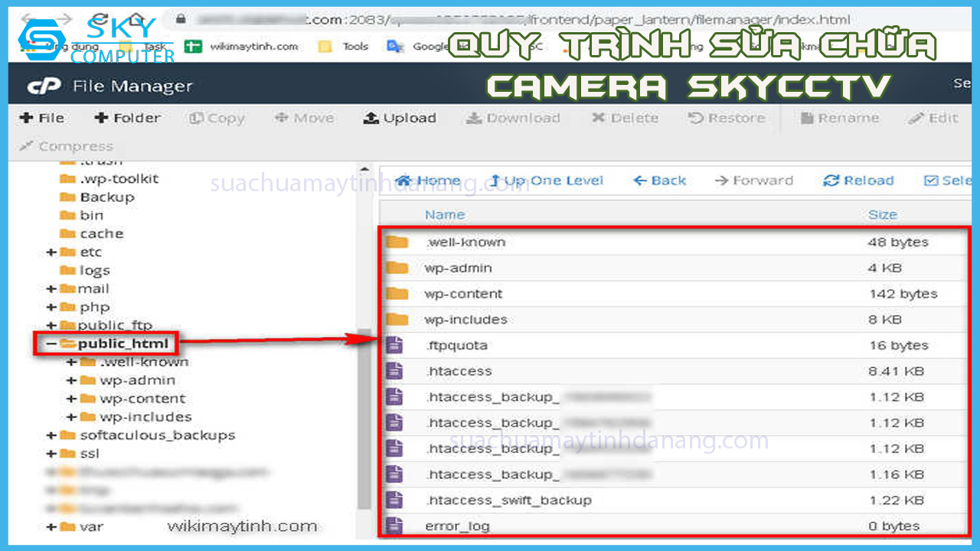Expand the mail folder in tree

[51, 289]
